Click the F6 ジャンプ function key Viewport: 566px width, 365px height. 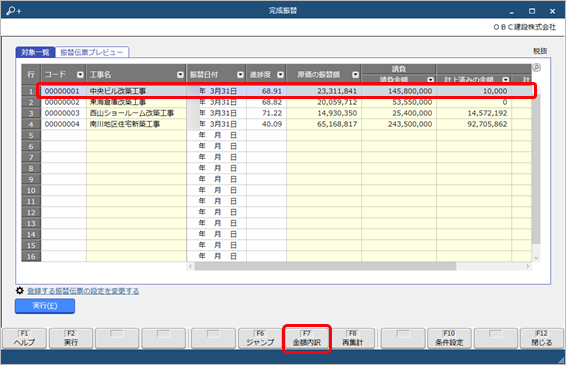pos(260,338)
